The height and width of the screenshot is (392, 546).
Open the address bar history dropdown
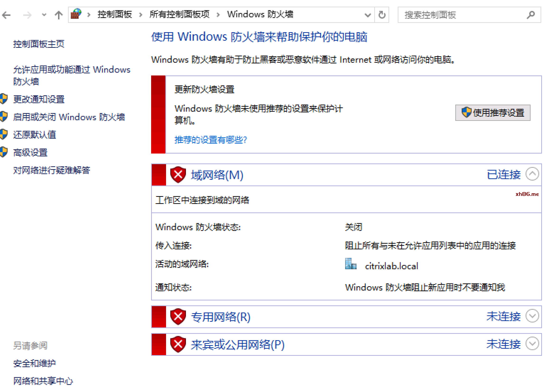coord(368,15)
